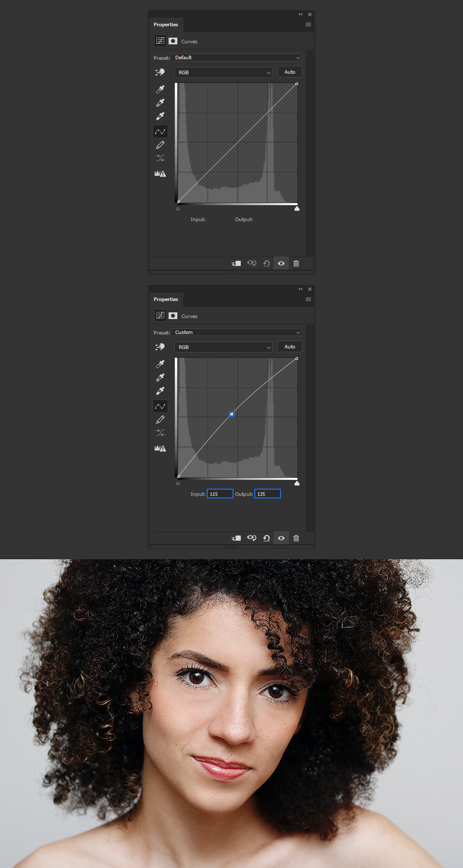The height and width of the screenshot is (868, 463).
Task: Click white point slider in top panel
Action: pos(297,208)
